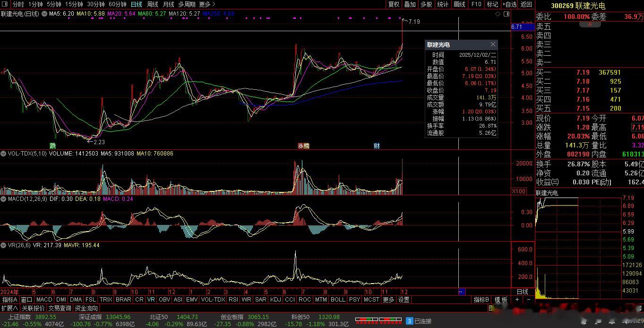Image resolution: width=644 pixels, height=328 pixels.
Task: Expand the VOL-TDX indicator settings arrow
Action: [x=3, y=154]
